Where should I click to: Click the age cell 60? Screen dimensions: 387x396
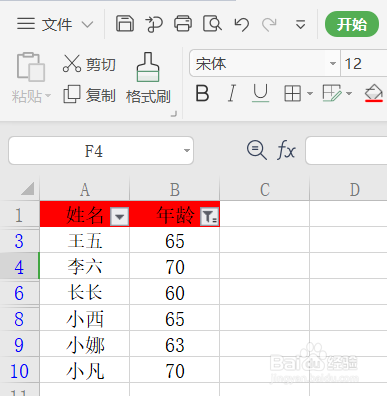(175, 292)
